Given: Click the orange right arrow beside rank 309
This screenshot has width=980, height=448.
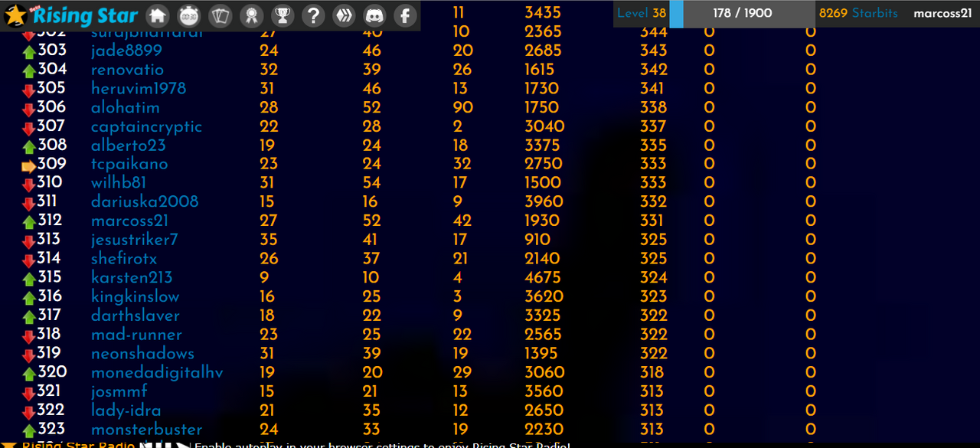Looking at the screenshot, I should click(29, 165).
